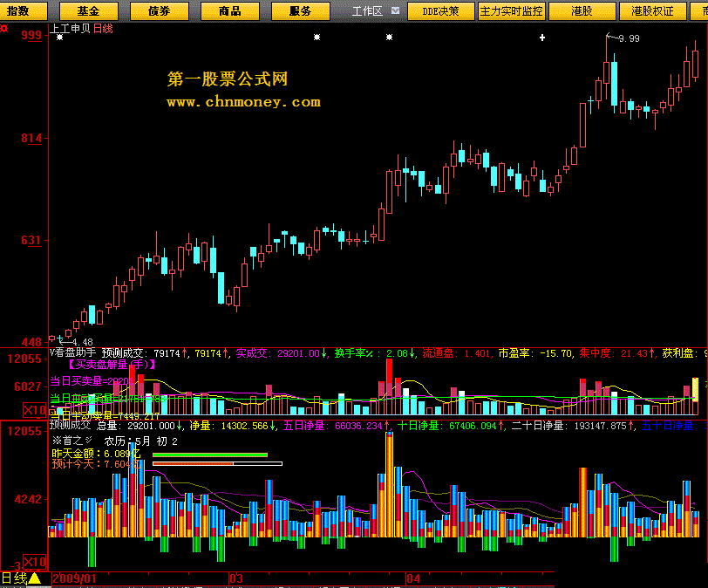The height and width of the screenshot is (588, 708).
Task: Click the 999 price axis label
Action: click(31, 35)
